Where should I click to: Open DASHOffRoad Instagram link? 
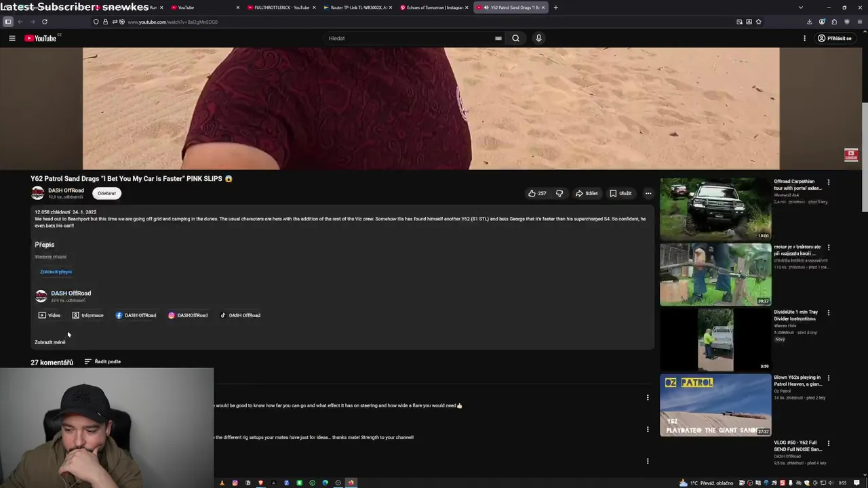(x=188, y=315)
